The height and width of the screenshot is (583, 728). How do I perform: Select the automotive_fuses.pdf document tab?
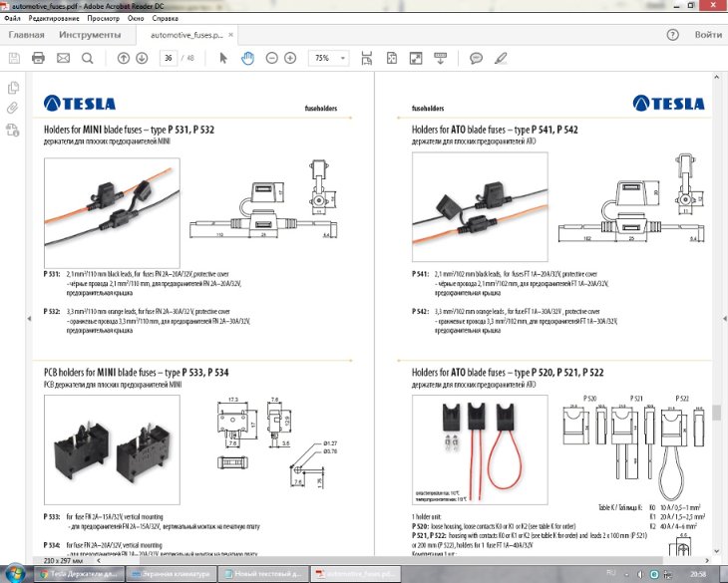(x=186, y=35)
